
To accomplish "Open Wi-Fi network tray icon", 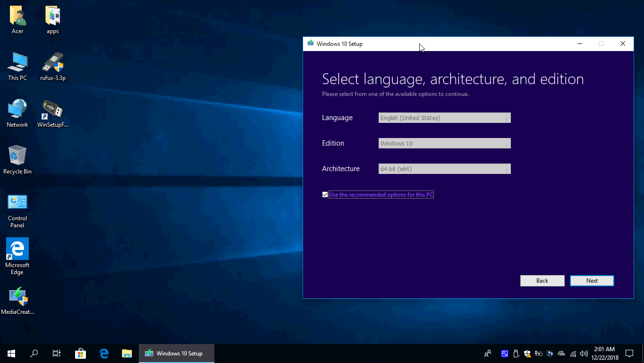I will 573,354.
